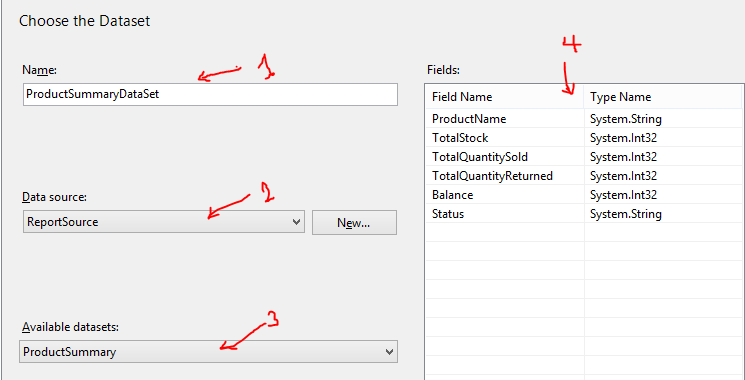The width and height of the screenshot is (745, 380).
Task: Expand the Available datasets dropdown arrow
Action: pyautogui.click(x=390, y=352)
